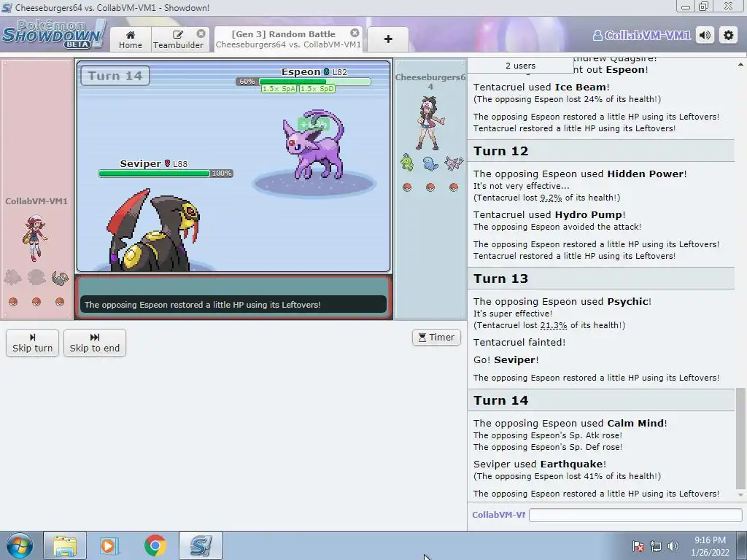Click opponent's second Poké Ball icon

click(430, 187)
